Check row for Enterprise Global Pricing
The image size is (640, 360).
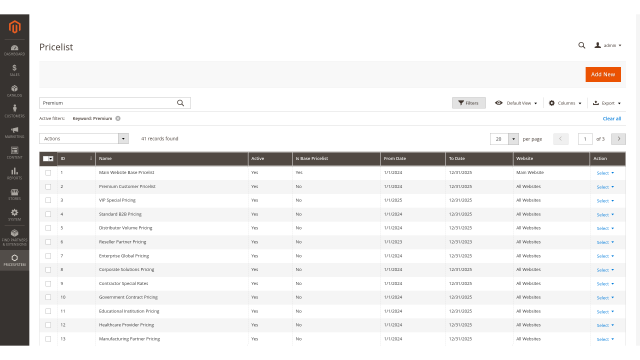[x=48, y=256]
